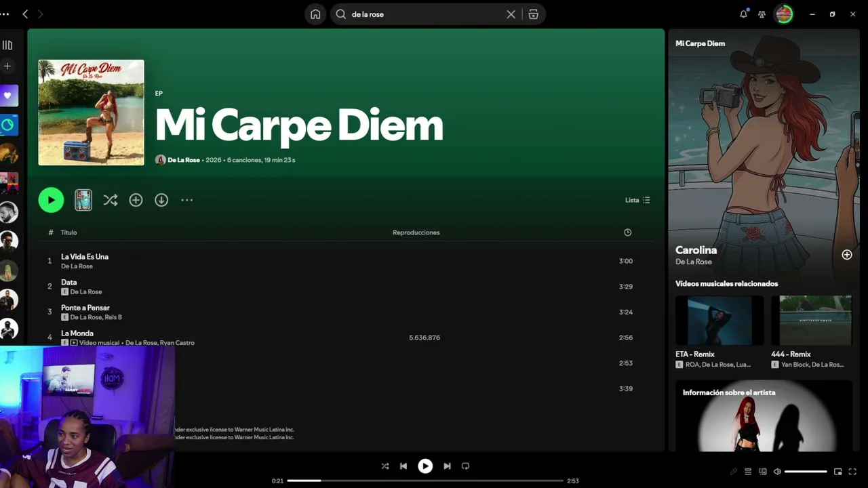Image resolution: width=868 pixels, height=488 pixels.
Task: Save the EP to Your Library
Action: (x=136, y=200)
